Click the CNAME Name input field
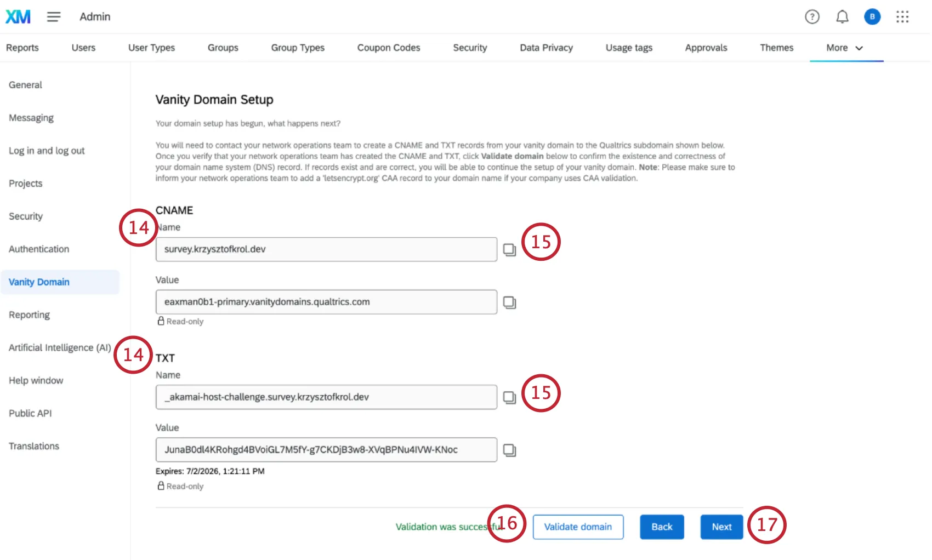This screenshot has width=932, height=560. [x=326, y=249]
